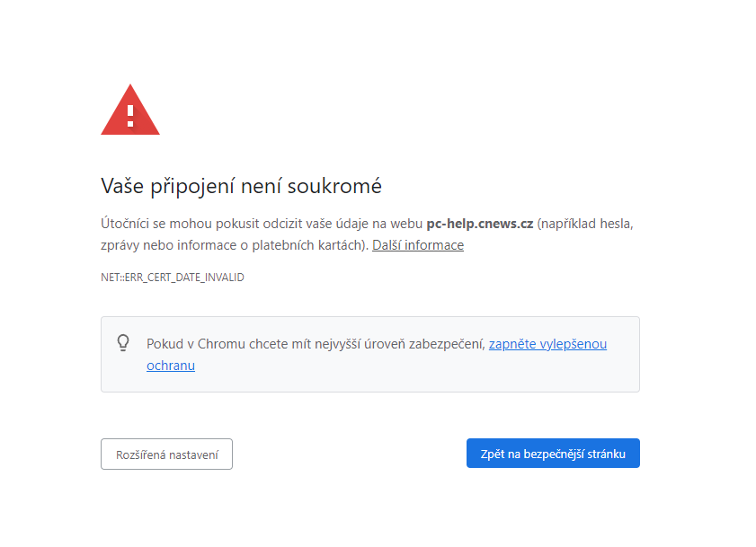Click the "nejvyšší úroveň zabezpečení" phrase
The width and height of the screenshot is (756, 547).
399,343
